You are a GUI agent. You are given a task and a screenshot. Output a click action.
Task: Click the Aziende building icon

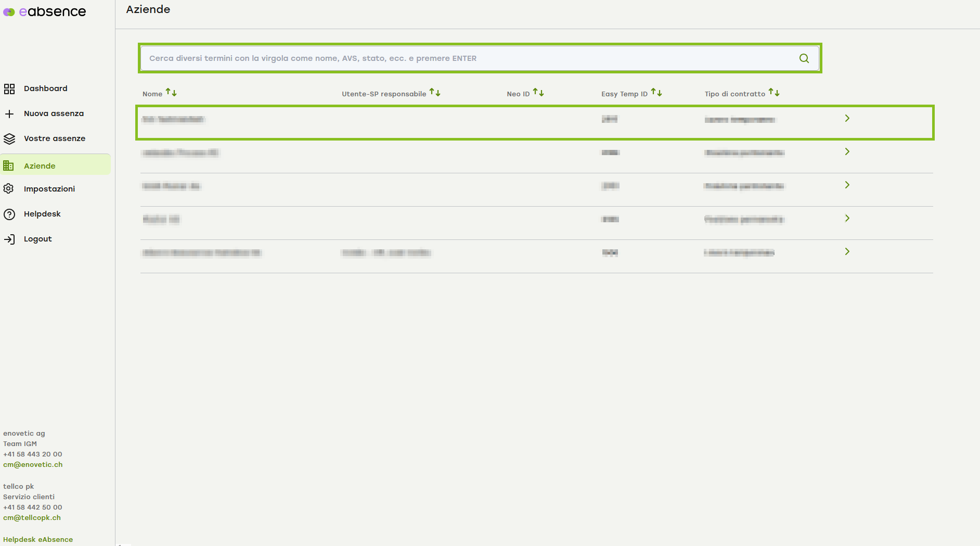(x=9, y=166)
